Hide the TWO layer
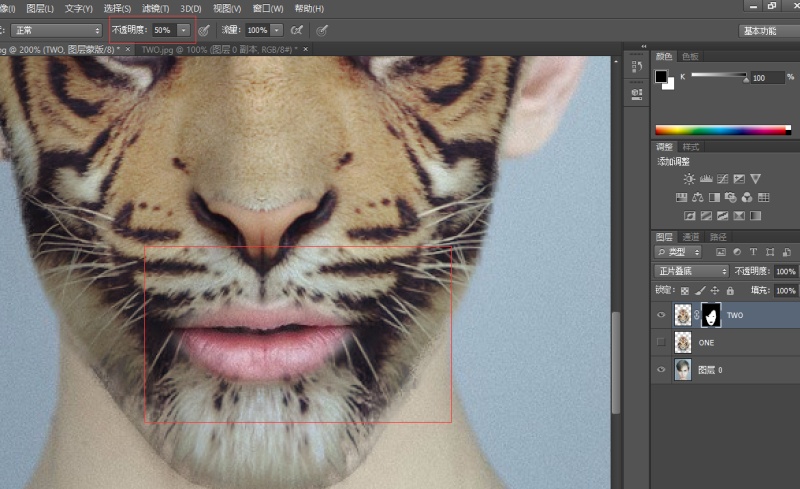800x489 pixels. point(661,315)
